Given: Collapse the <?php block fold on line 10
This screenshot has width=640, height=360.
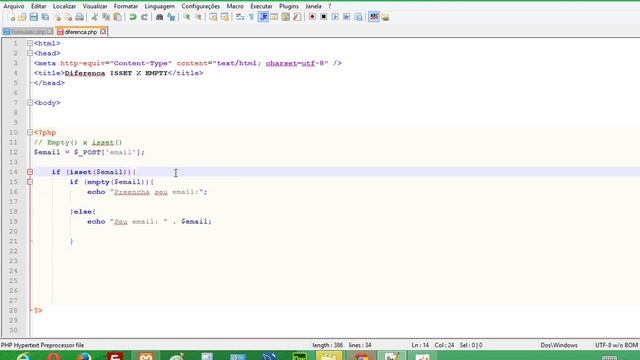Looking at the screenshot, I should tap(30, 132).
